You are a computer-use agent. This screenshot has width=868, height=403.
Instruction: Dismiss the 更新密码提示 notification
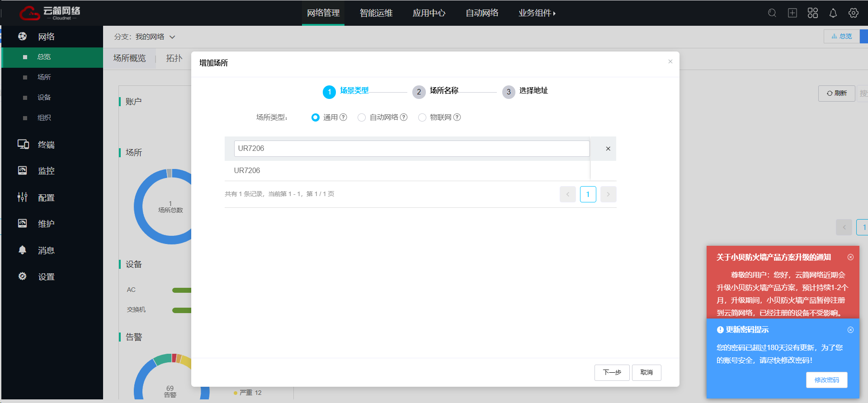(x=851, y=330)
